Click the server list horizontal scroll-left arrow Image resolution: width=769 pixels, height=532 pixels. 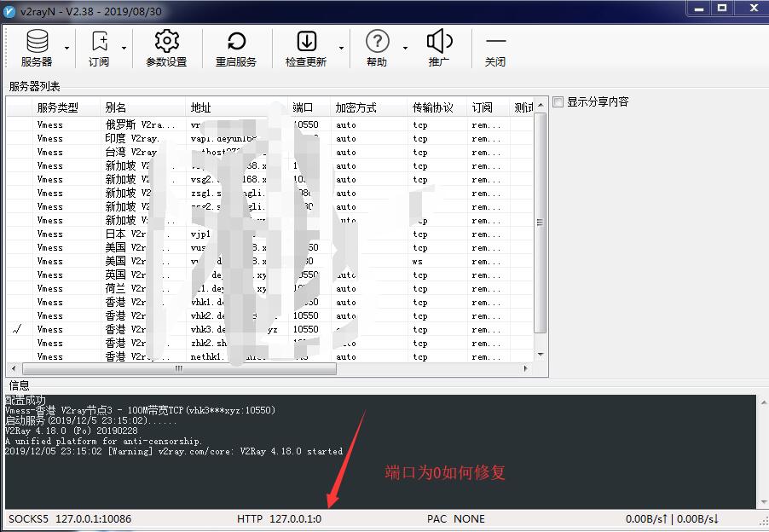pos(14,368)
